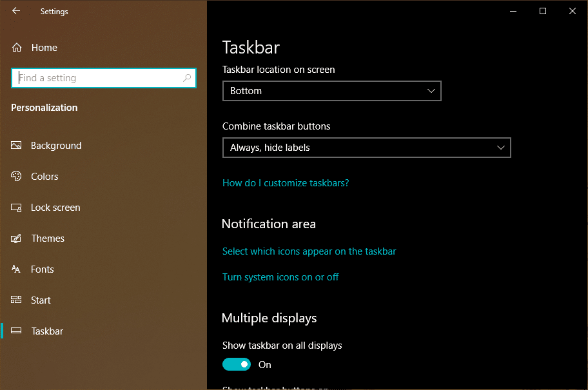
Task: Select Lock screen in the sidebar
Action: coord(55,208)
